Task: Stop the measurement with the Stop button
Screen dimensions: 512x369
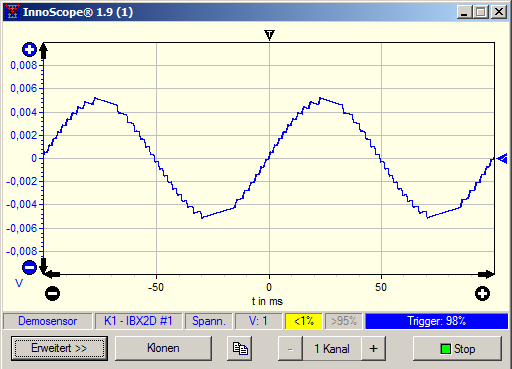Action: click(x=457, y=349)
